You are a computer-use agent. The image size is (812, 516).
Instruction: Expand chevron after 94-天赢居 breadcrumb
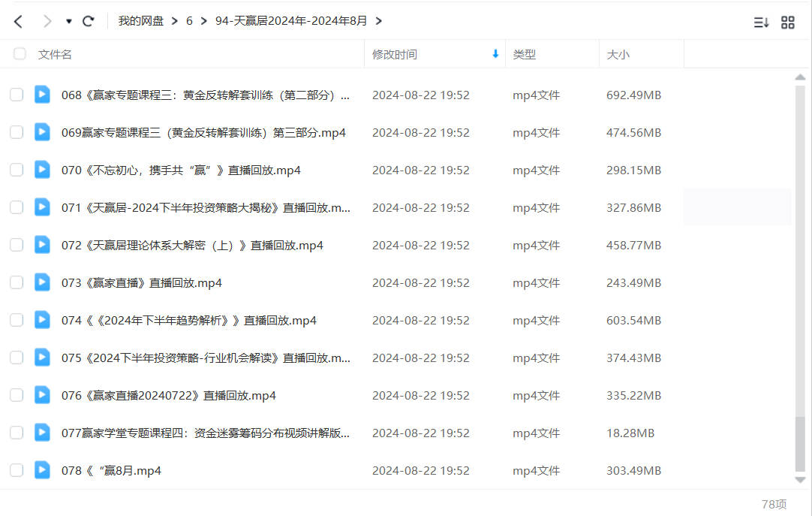(x=379, y=21)
